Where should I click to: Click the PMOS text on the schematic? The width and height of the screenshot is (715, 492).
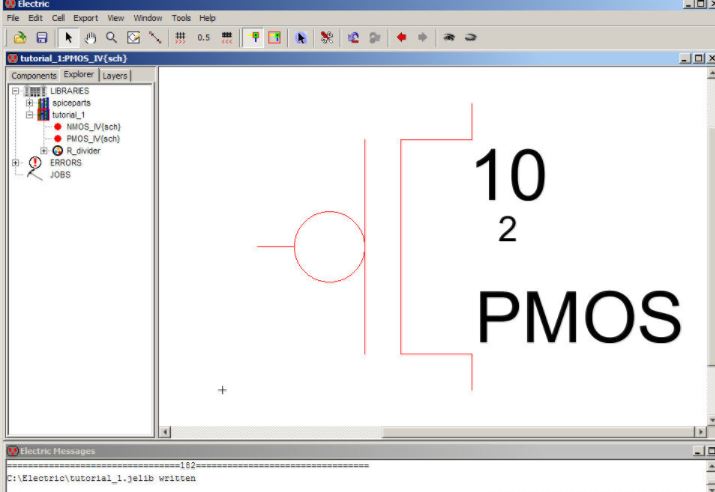tap(578, 320)
